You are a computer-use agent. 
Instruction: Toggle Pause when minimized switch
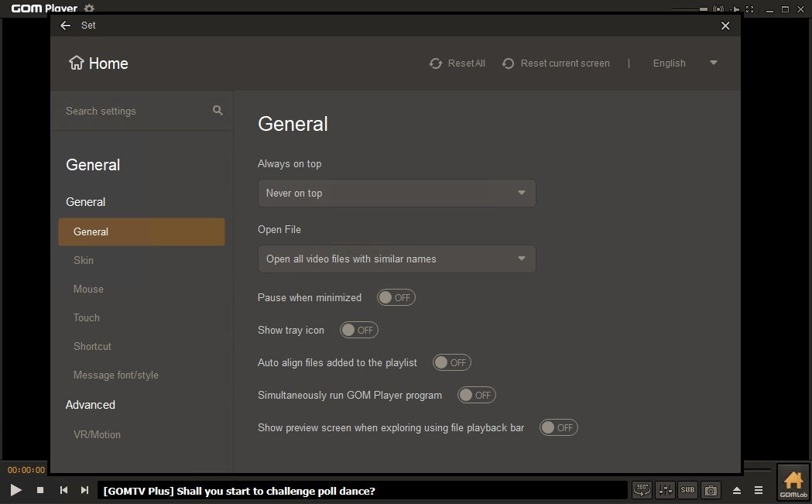(x=396, y=297)
